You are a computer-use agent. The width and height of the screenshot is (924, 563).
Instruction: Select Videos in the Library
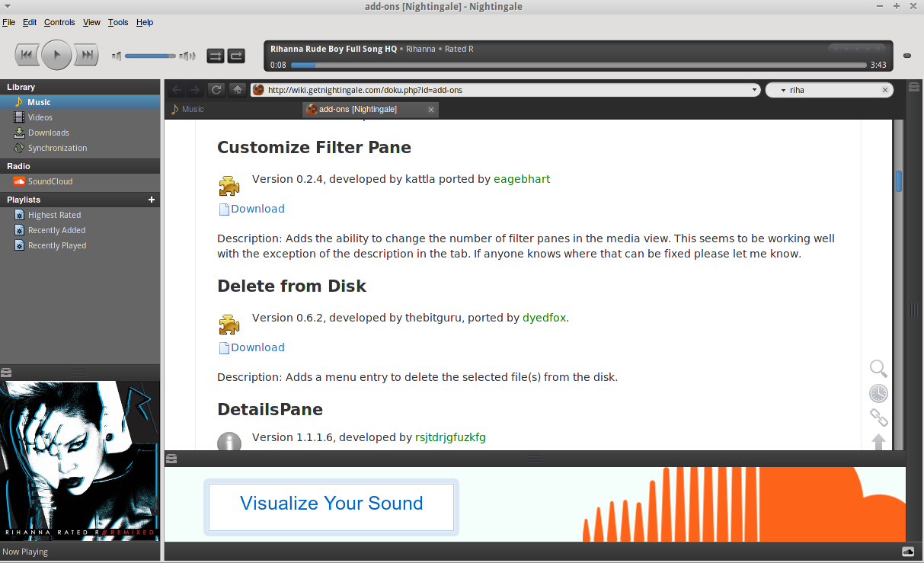80,117
